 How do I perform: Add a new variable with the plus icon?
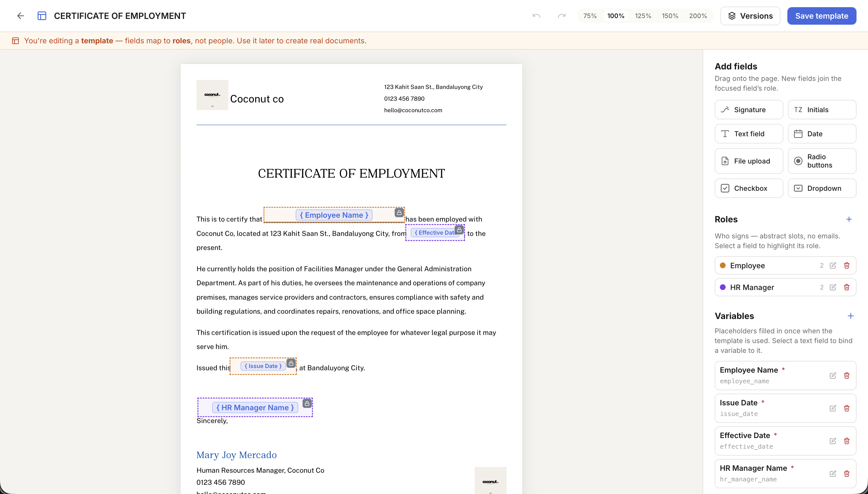[x=850, y=316]
